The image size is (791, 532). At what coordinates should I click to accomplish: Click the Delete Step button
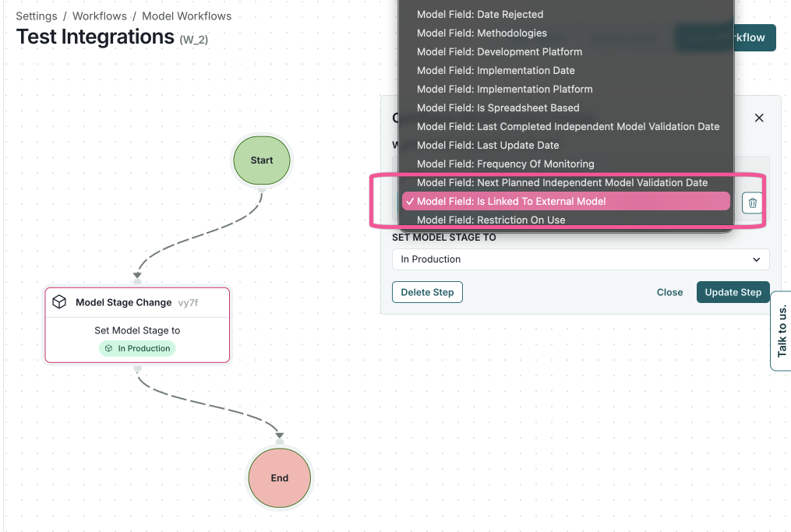(427, 292)
